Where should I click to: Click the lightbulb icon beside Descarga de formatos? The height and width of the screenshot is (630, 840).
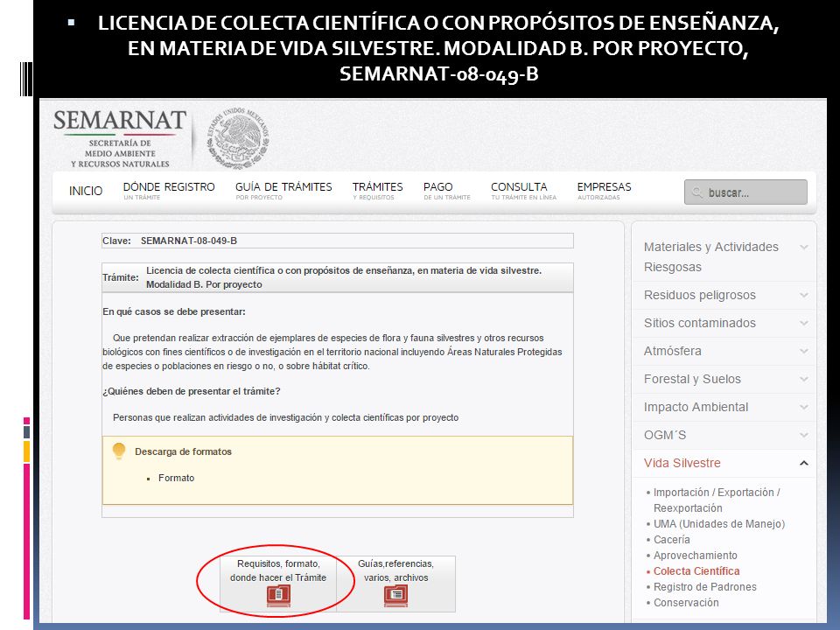pos(119,451)
